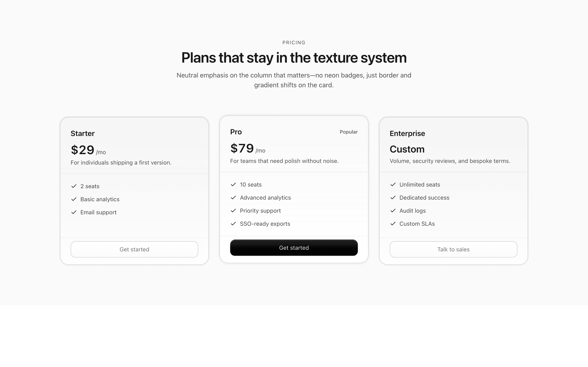Click the check icon beside "2 seats"
Image resolution: width=588 pixels, height=367 pixels.
(74, 186)
